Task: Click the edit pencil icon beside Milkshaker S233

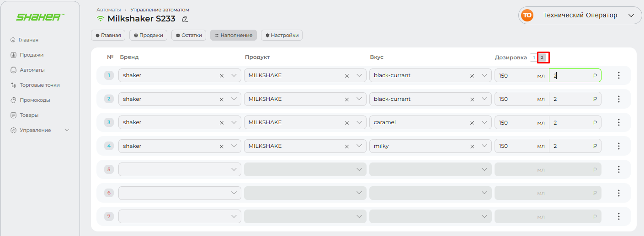Action: [185, 19]
